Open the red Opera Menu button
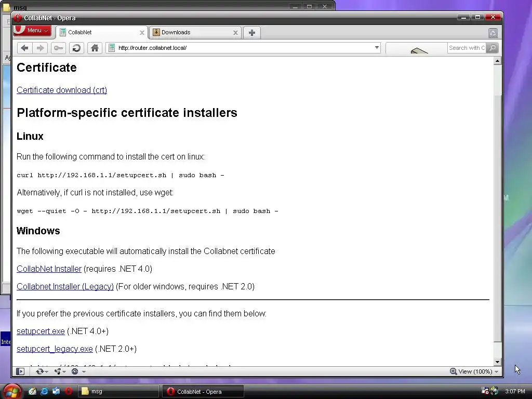Viewport: 532px width, 399px height. [32, 30]
